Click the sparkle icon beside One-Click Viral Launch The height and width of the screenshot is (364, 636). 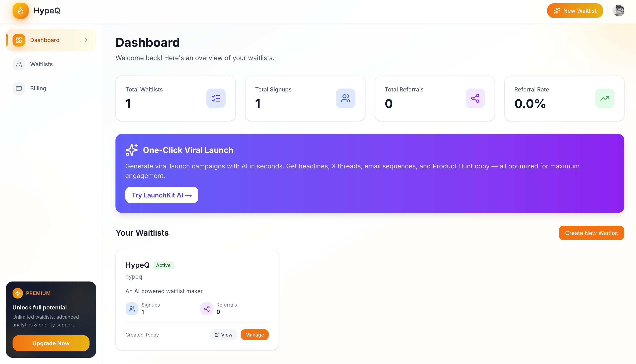point(131,150)
